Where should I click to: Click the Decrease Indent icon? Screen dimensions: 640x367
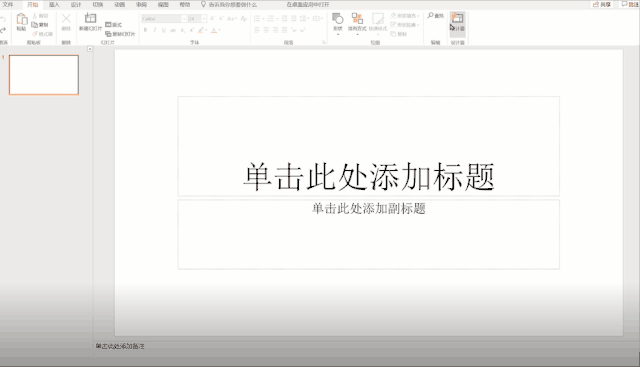pyautogui.click(x=284, y=19)
